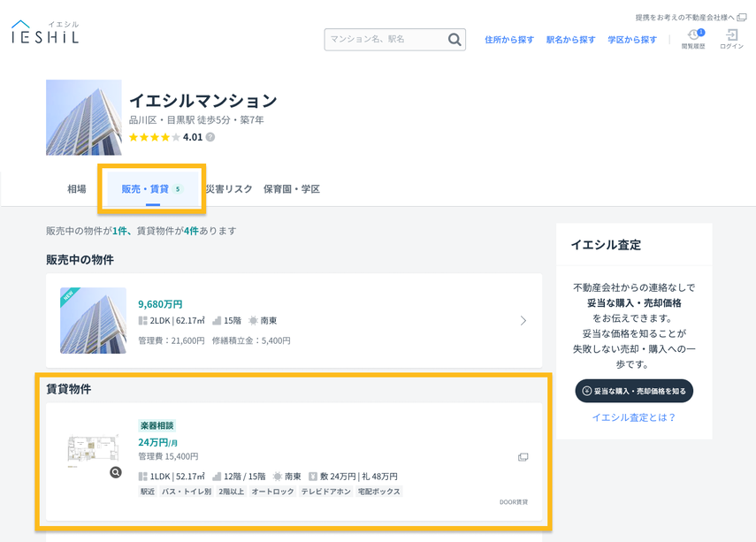Image resolution: width=756 pixels, height=542 pixels.
Task: Click 妥当な購入・売却価格を知る button
Action: pos(634,391)
